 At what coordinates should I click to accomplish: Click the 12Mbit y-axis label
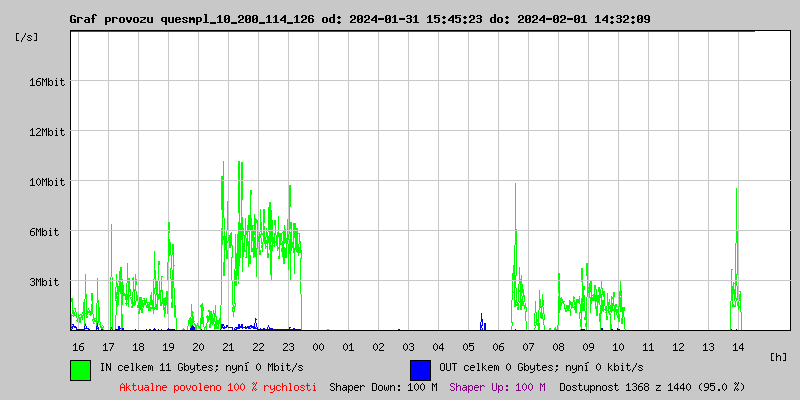[46, 132]
